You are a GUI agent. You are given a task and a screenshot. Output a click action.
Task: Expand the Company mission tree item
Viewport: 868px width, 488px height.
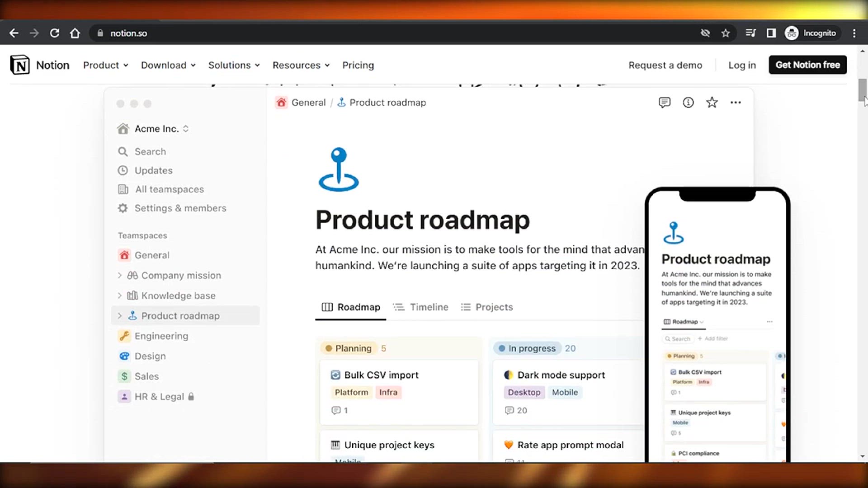pyautogui.click(x=120, y=275)
